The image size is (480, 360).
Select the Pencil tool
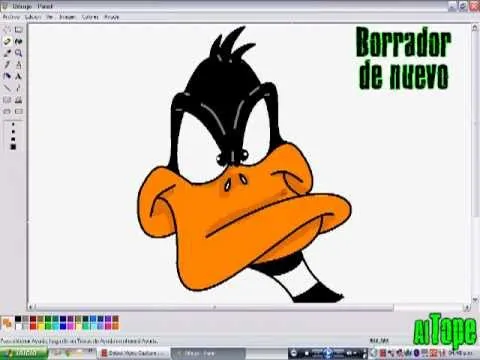coord(7,65)
